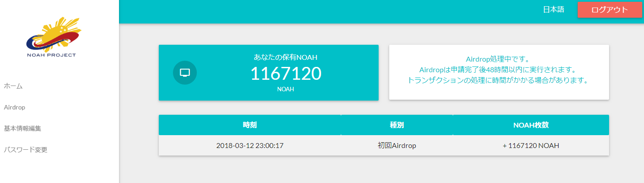644x183 pixels.
Task: Click the 種別 column header
Action: click(397, 125)
